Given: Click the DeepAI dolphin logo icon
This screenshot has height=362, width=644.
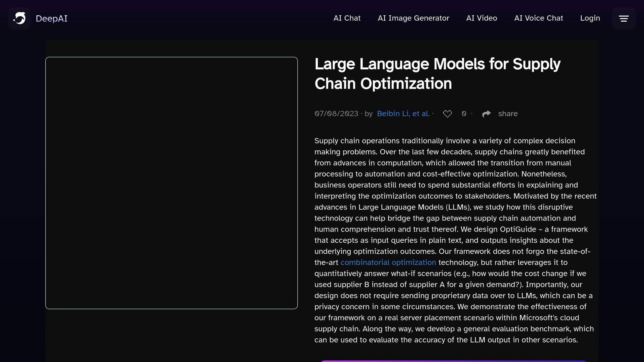Looking at the screenshot, I should click(x=19, y=18).
